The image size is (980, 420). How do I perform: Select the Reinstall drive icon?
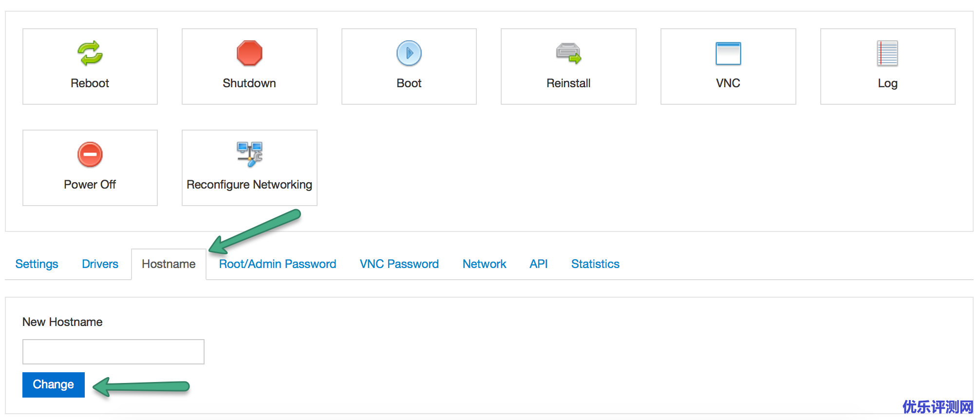(x=568, y=53)
